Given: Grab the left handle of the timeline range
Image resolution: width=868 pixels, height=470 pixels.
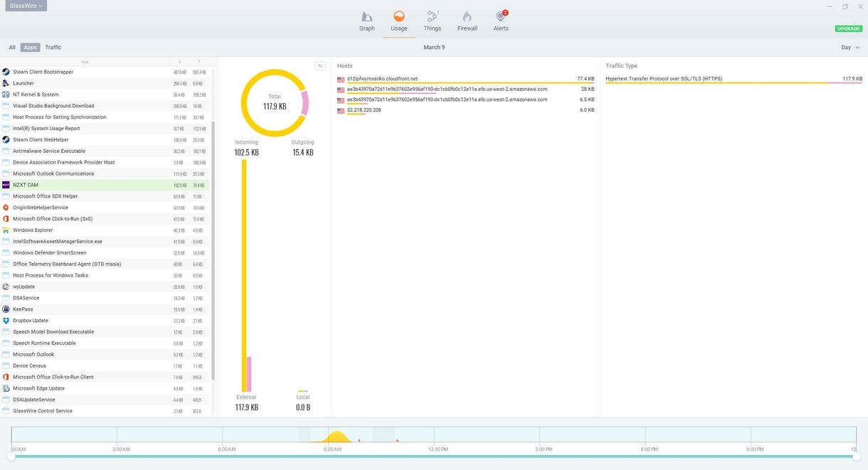Looking at the screenshot, I should [11, 456].
